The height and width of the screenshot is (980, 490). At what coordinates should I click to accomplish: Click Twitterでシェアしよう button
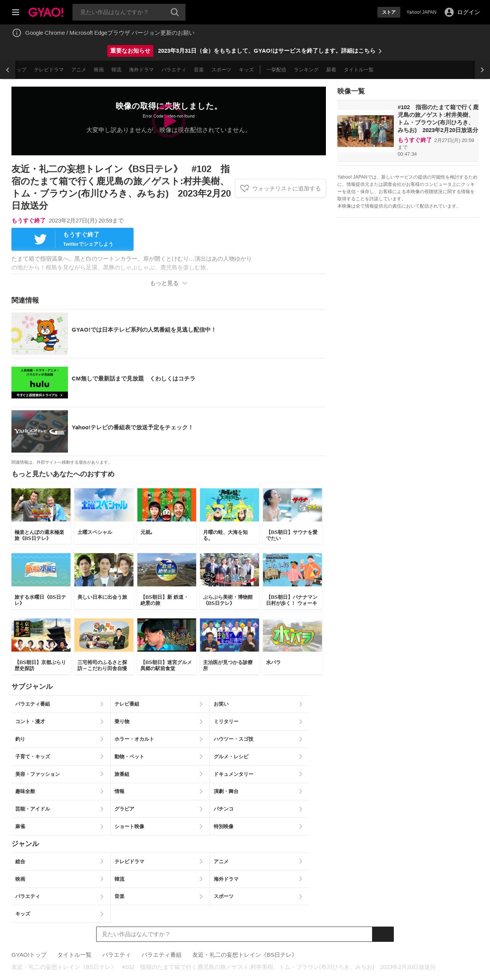[x=73, y=239]
